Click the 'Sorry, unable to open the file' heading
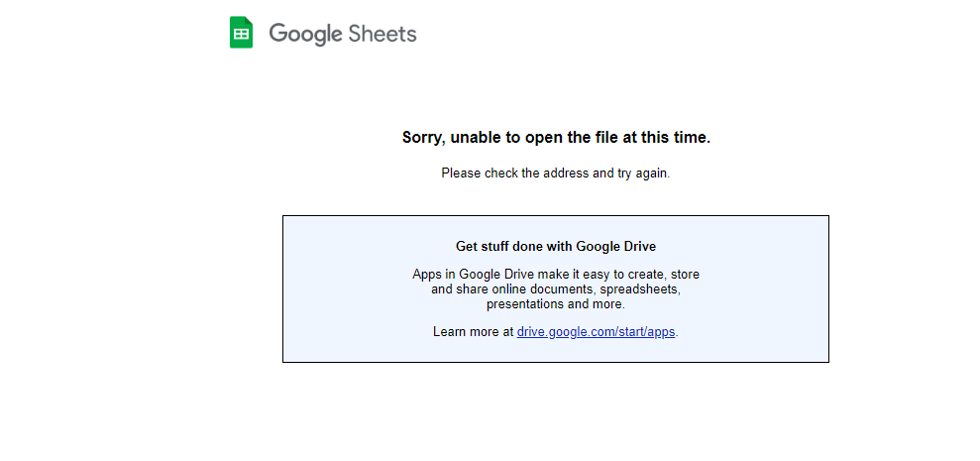 click(x=556, y=138)
